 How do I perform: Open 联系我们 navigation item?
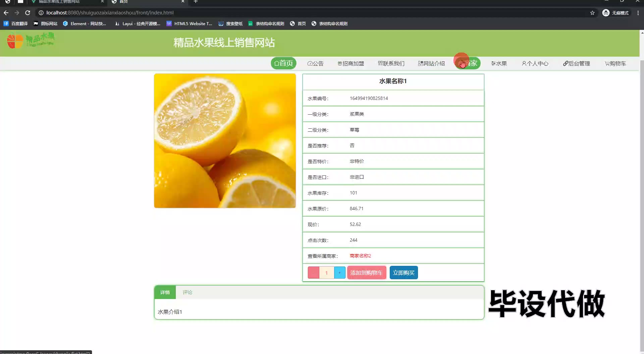tap(391, 63)
